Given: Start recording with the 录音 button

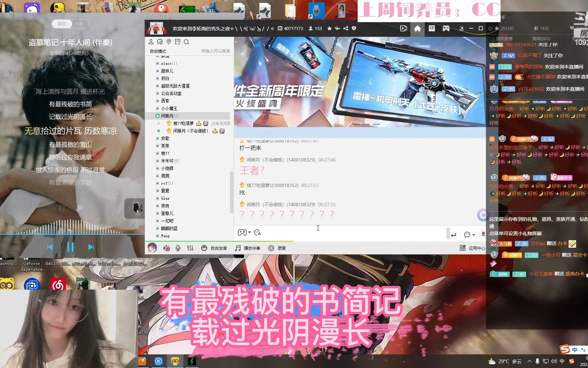Looking at the screenshot, I should pyautogui.click(x=277, y=248).
